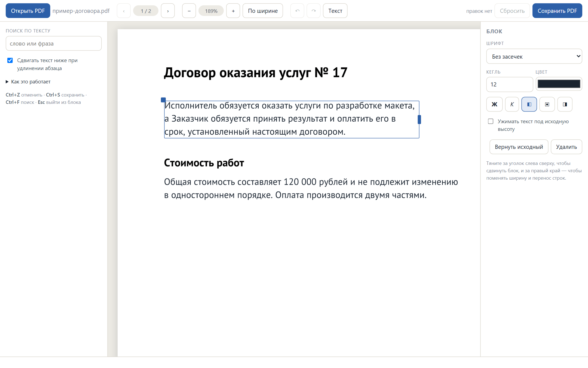The height and width of the screenshot is (368, 588).
Task: Click the 'Стоимость работ' heading
Action: pos(204,163)
